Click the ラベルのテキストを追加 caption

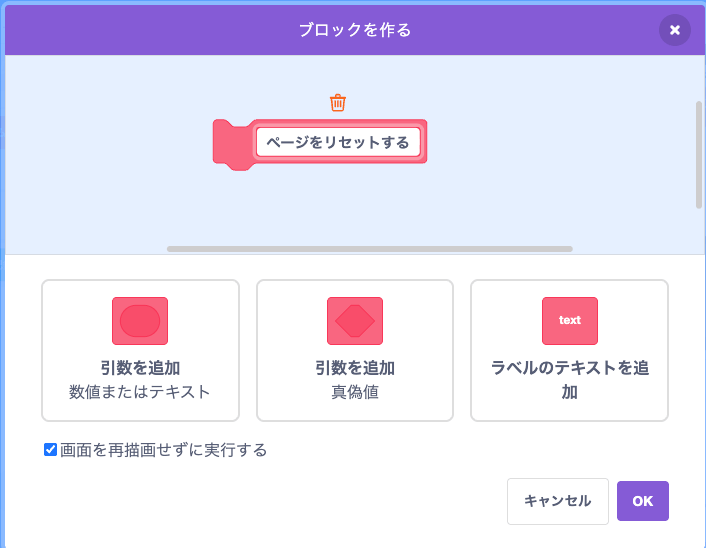570,380
